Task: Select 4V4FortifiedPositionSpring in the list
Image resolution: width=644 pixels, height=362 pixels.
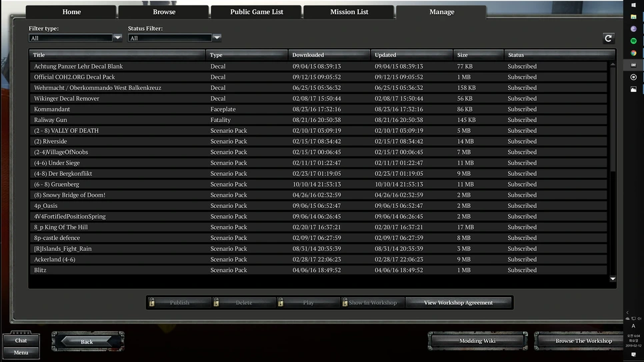Action: click(x=318, y=216)
